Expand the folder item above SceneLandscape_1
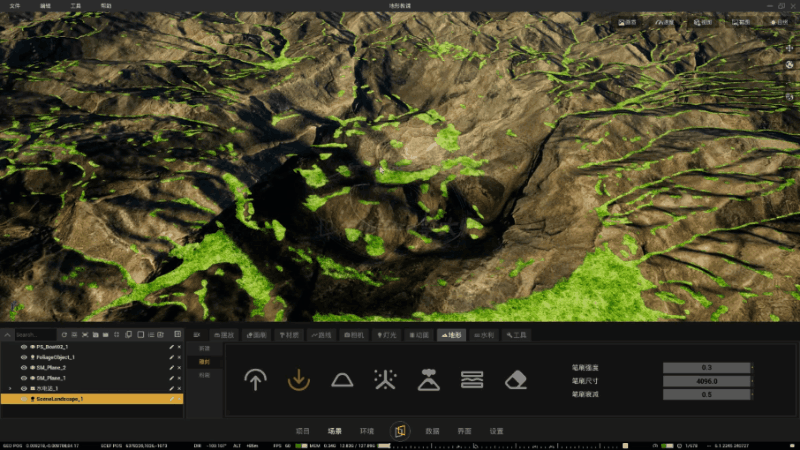The width and height of the screenshot is (800, 450). [10, 388]
